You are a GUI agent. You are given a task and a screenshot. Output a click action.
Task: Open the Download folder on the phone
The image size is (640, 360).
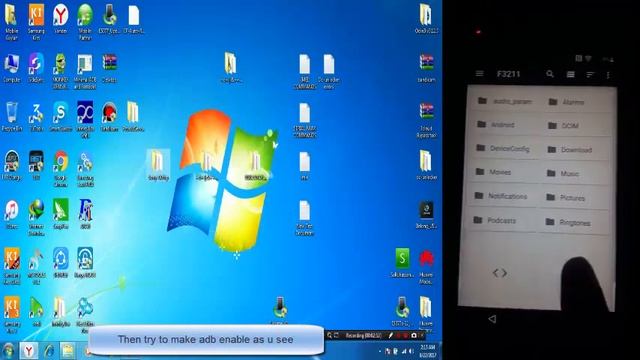pyautogui.click(x=576, y=150)
